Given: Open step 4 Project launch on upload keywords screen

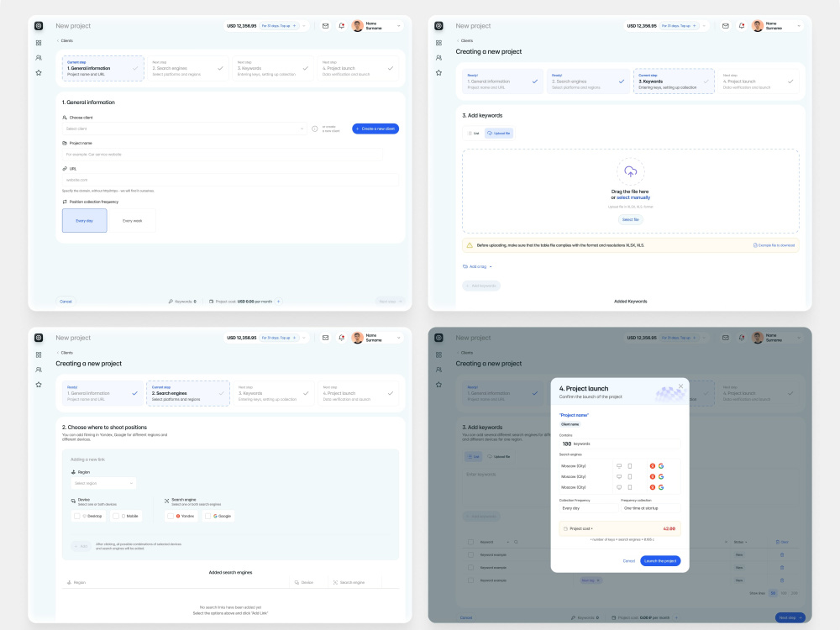Looking at the screenshot, I should pos(758,81).
